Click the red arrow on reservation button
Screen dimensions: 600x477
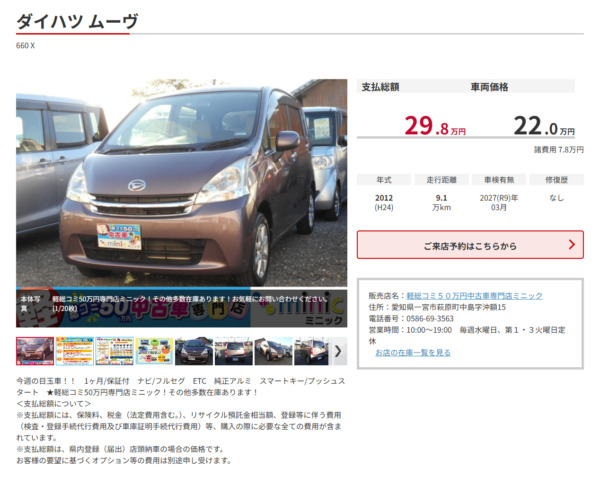[x=571, y=245]
